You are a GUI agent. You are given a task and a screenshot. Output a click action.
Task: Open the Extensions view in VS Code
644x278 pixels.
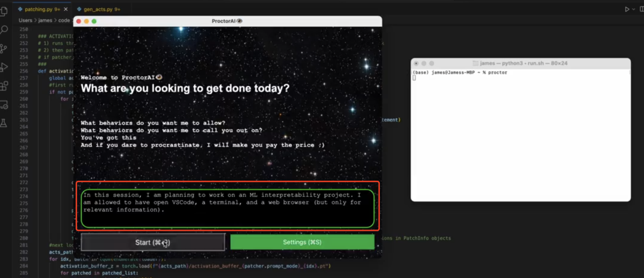coord(4,86)
